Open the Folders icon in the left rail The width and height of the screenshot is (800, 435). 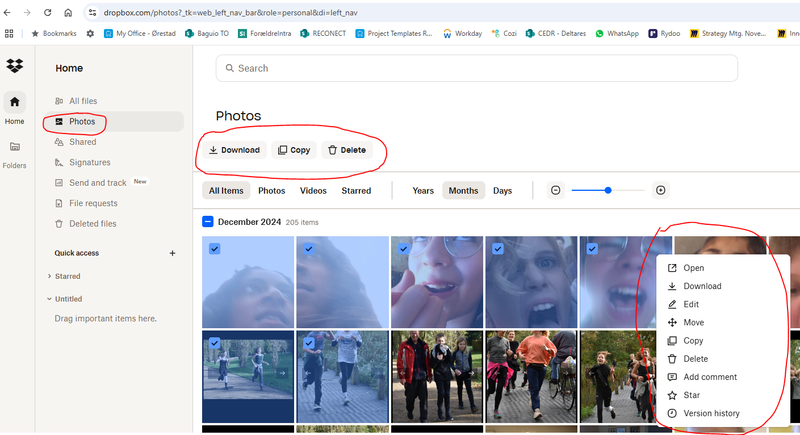click(x=14, y=147)
